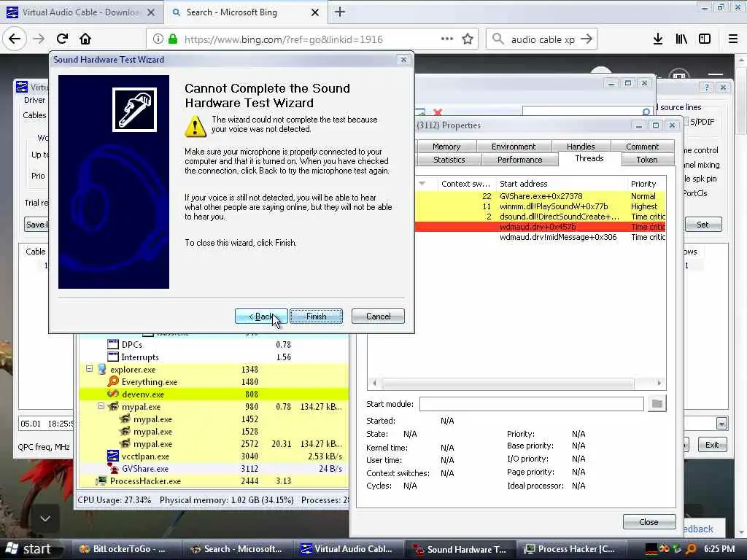Select vcctlpan.exe process

214,456
